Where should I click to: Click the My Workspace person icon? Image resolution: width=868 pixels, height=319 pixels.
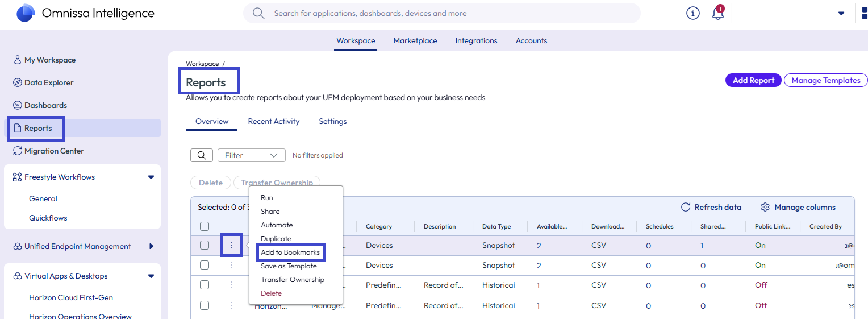click(x=18, y=60)
